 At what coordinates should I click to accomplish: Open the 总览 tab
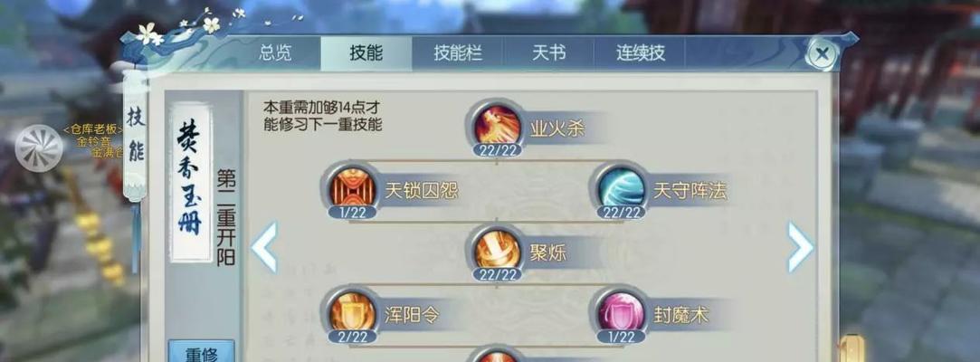(275, 53)
